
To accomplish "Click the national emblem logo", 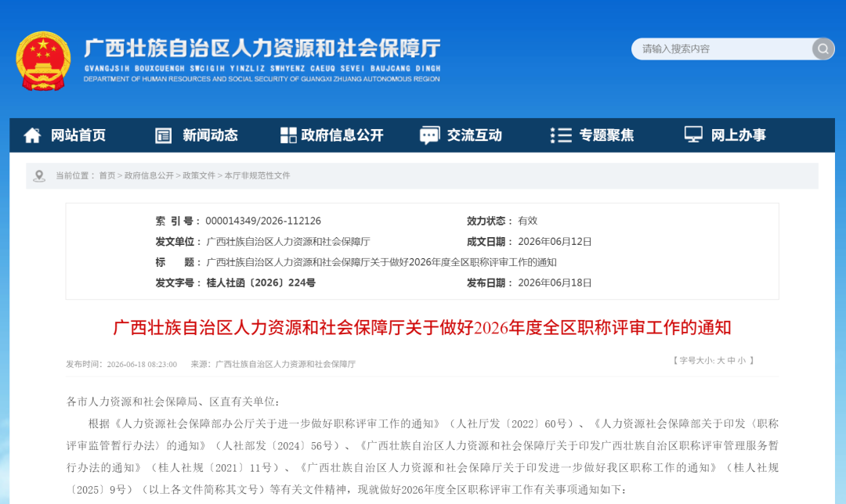I will pos(43,61).
